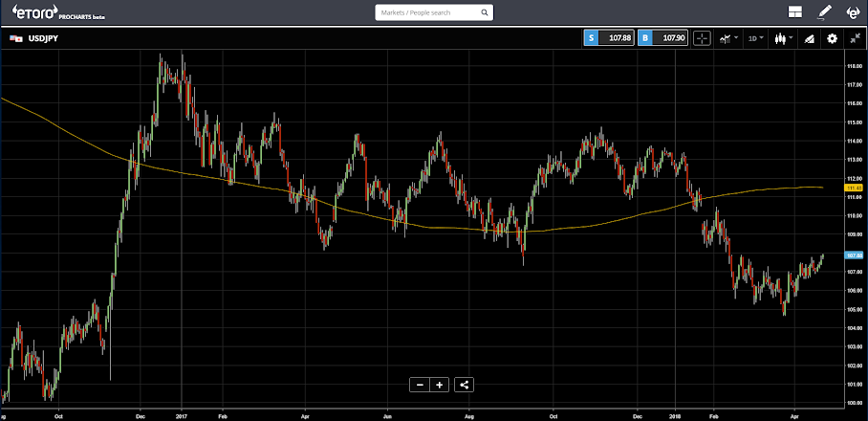Open the 1D timeframe dropdown
This screenshot has height=421, width=868.
[x=756, y=38]
